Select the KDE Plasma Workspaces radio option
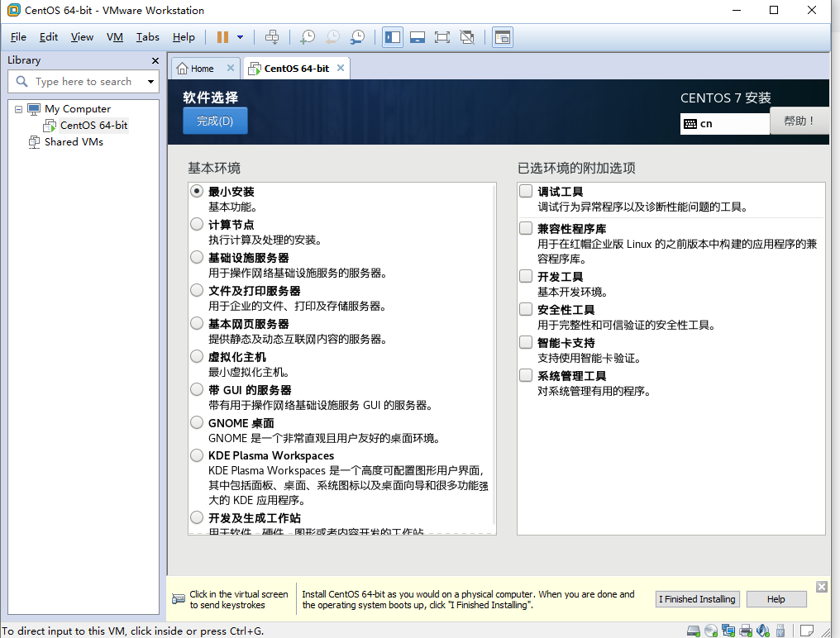 click(x=197, y=455)
